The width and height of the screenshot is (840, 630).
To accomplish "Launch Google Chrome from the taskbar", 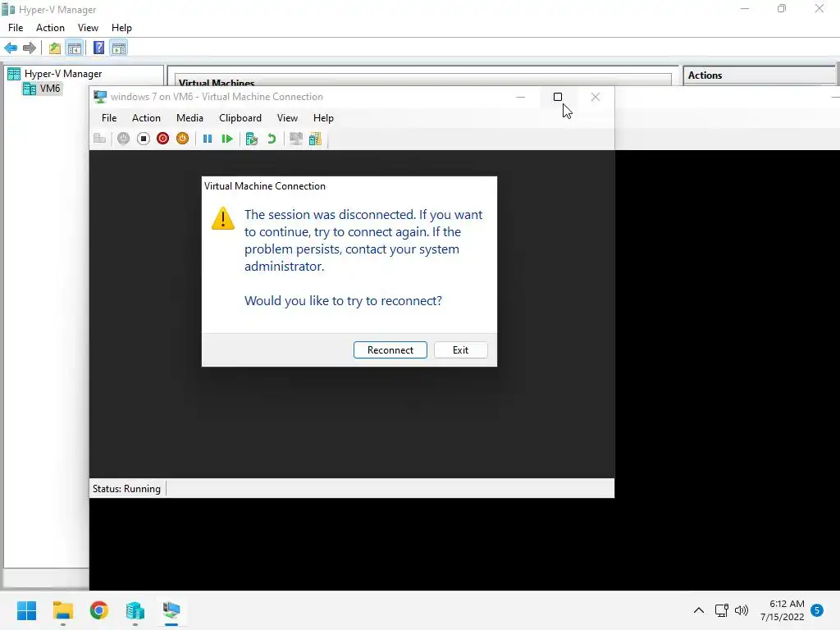I will [99, 610].
